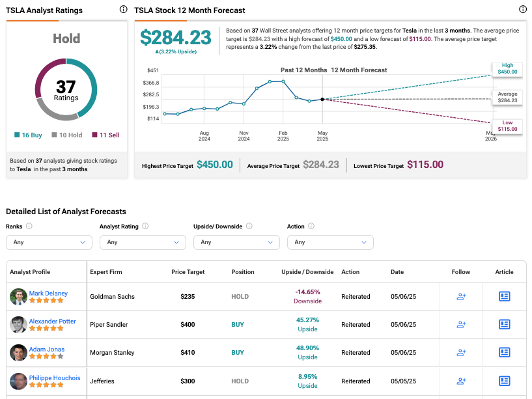Click the Low $115.00 forecast label
The image size is (532, 399).
(507, 126)
